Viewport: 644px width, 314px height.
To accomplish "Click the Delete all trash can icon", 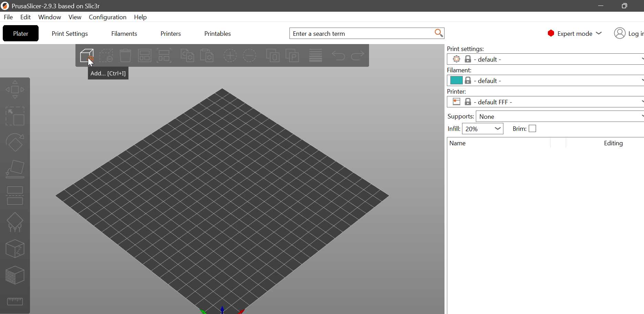I will click(125, 55).
